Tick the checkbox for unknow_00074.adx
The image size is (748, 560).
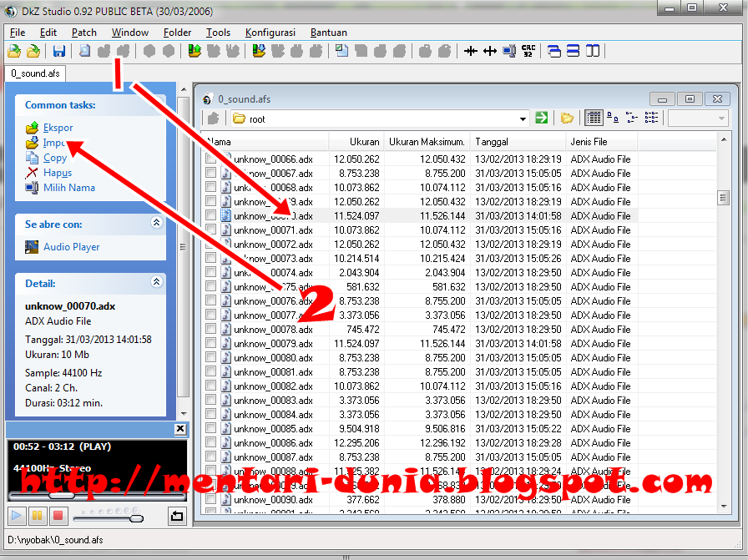(210, 272)
